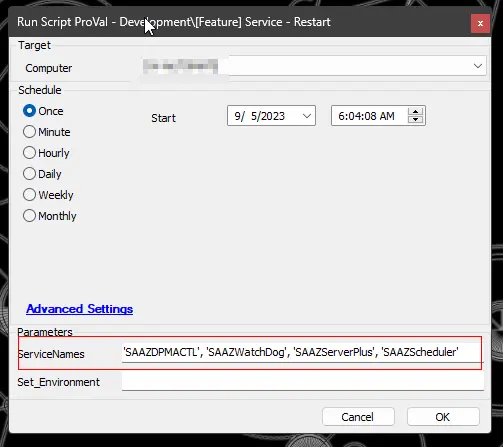Click the ServiceNames parameter field
503x447 pixels.
(x=303, y=352)
